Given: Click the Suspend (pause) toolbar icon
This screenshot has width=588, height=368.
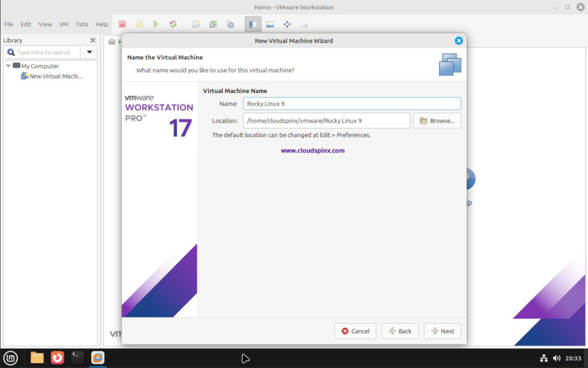Looking at the screenshot, I should pos(139,24).
